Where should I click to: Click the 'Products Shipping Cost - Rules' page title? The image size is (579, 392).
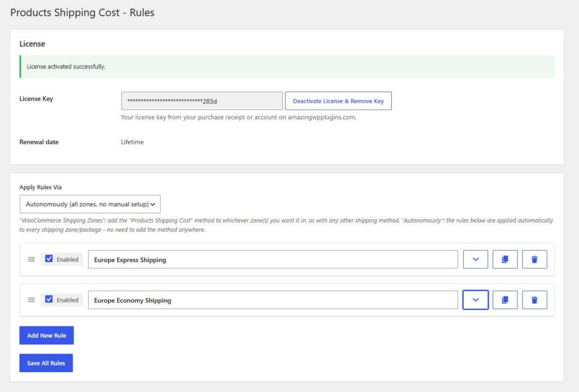pos(83,12)
